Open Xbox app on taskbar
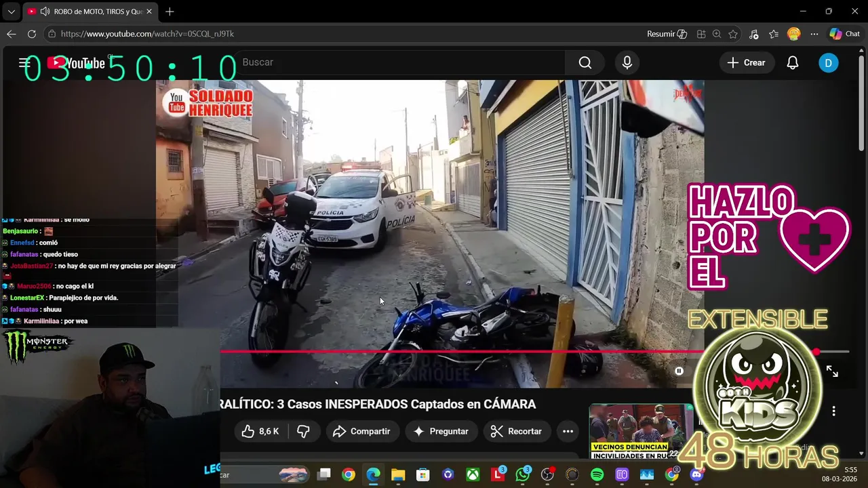 (x=473, y=474)
